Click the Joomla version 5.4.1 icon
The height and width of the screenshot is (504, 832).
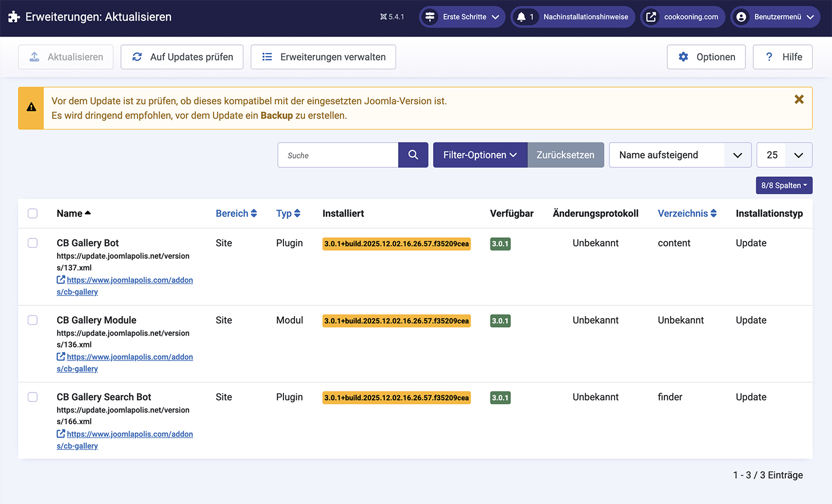click(383, 17)
